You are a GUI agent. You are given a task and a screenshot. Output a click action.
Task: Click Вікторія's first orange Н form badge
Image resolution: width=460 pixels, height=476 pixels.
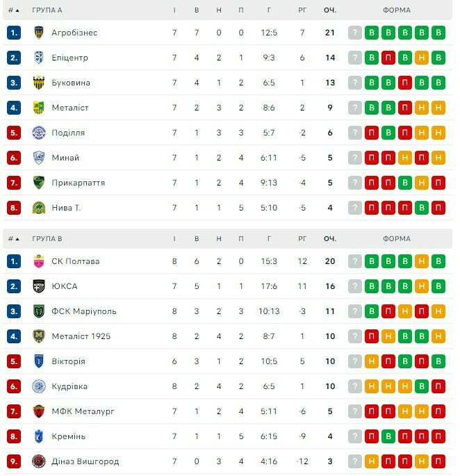(x=372, y=361)
